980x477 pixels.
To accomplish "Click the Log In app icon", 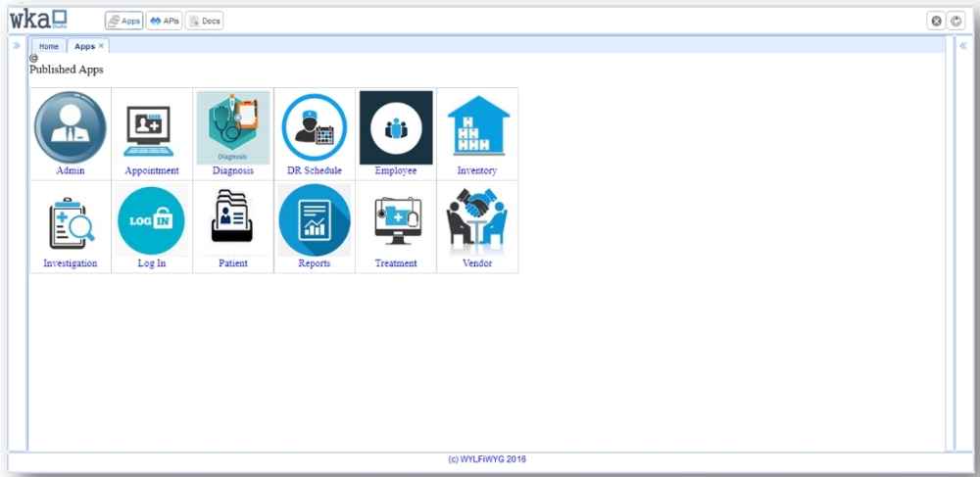I will pos(151,220).
